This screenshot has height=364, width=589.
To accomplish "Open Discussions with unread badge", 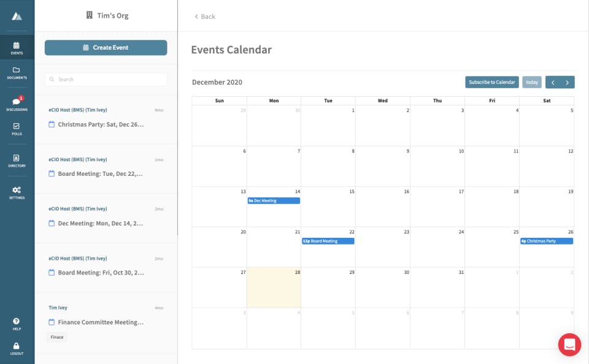I will coord(17,104).
